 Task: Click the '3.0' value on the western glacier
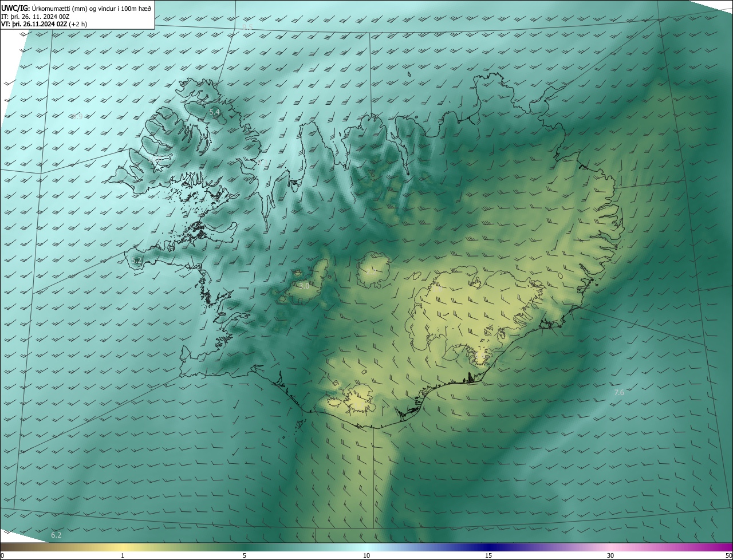pos(304,286)
